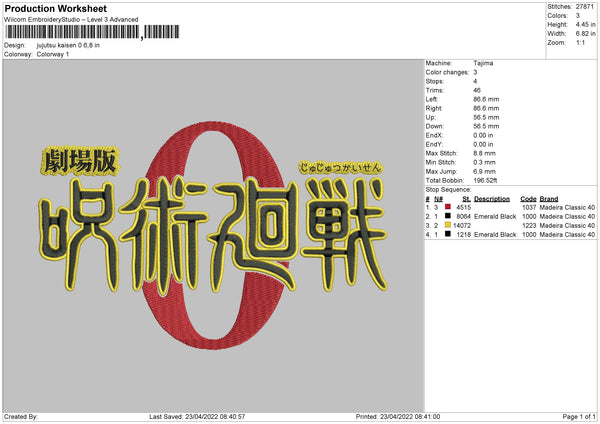Click stitch count '8064' in stop 2
This screenshot has width=600, height=424.
[x=463, y=217]
